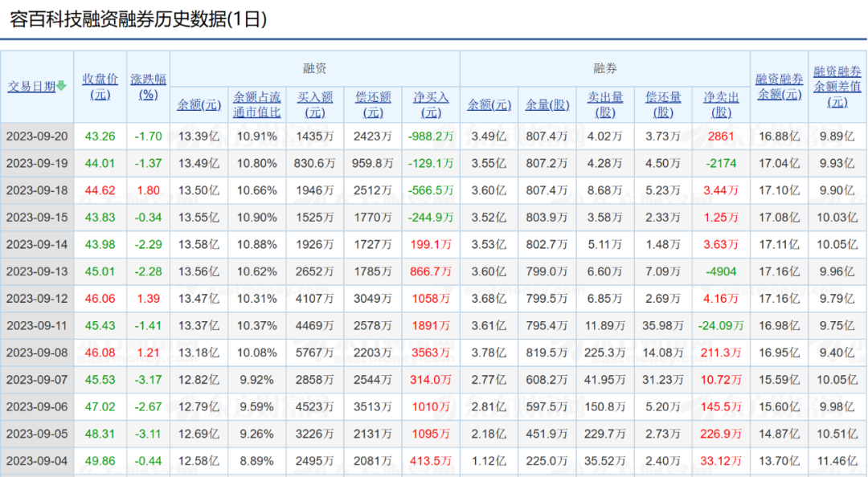Image resolution: width=868 pixels, height=477 pixels.
Task: Click margin balance 12.58亿
Action: [x=199, y=461]
